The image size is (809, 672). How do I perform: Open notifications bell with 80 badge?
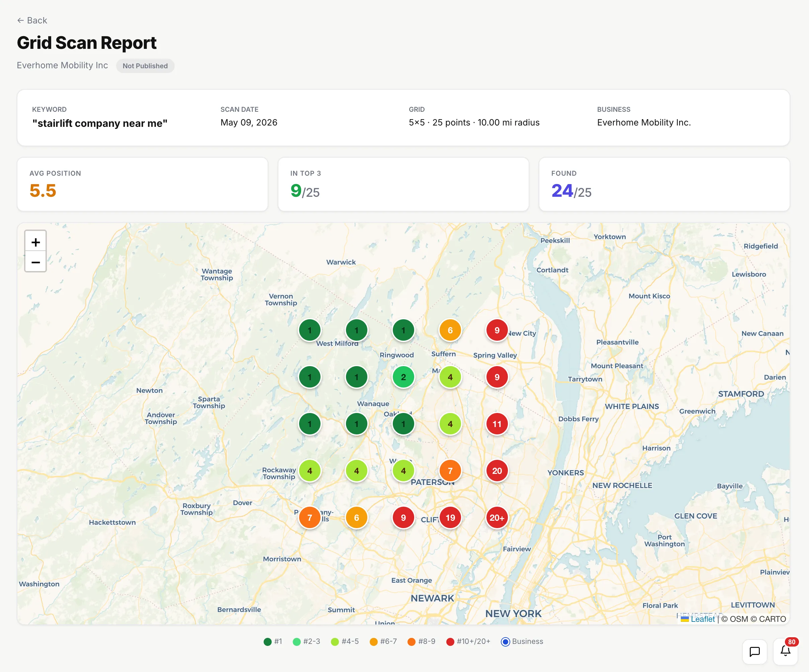(x=785, y=652)
